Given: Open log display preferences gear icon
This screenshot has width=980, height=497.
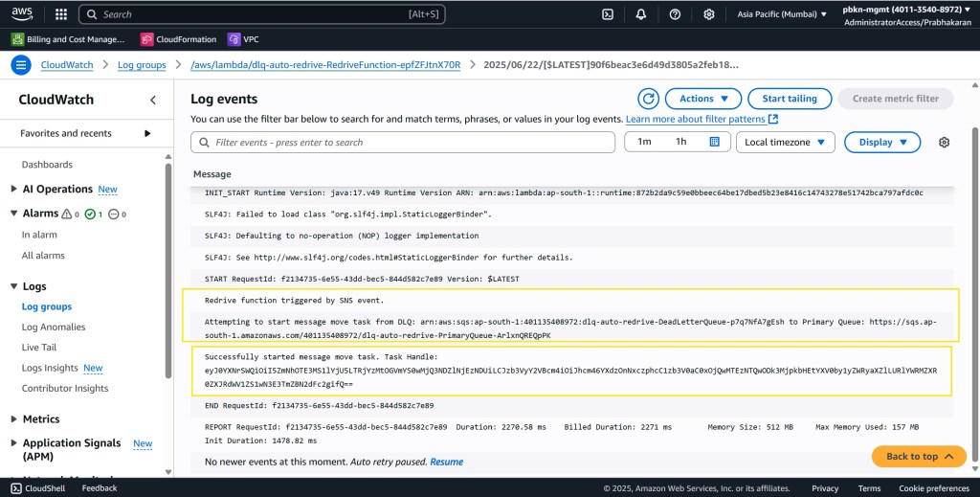Looking at the screenshot, I should tap(944, 142).
